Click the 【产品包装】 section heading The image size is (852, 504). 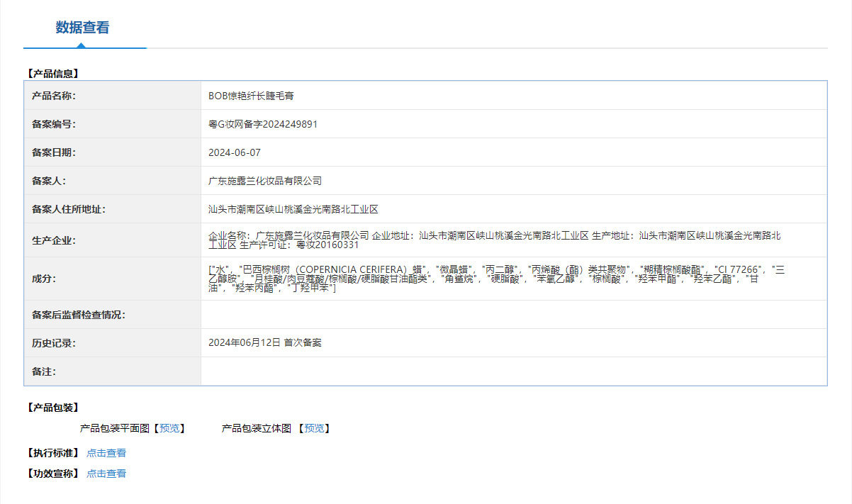coord(52,408)
